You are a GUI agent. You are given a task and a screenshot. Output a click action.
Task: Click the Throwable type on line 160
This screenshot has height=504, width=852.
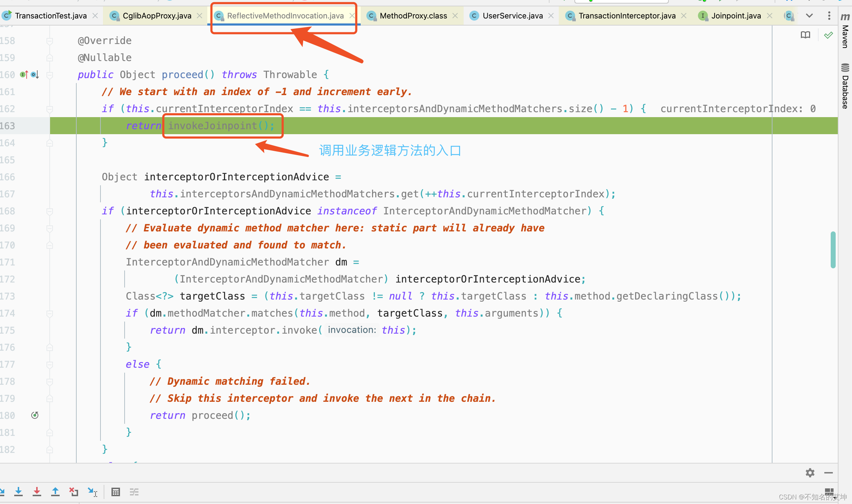click(290, 75)
